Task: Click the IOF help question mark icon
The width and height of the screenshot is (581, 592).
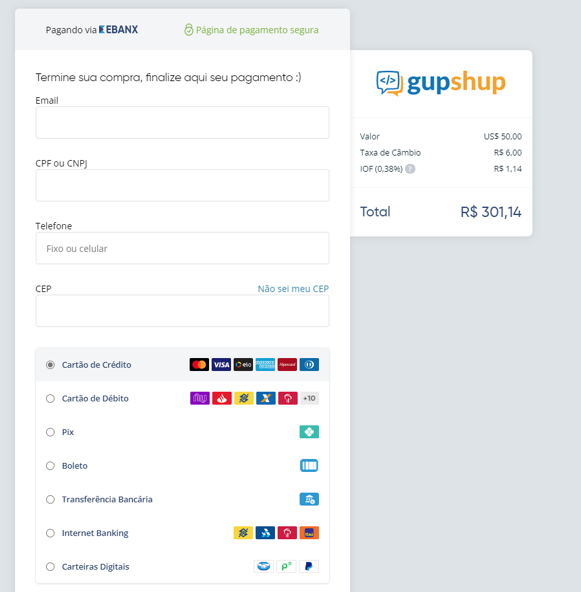Action: [x=410, y=169]
